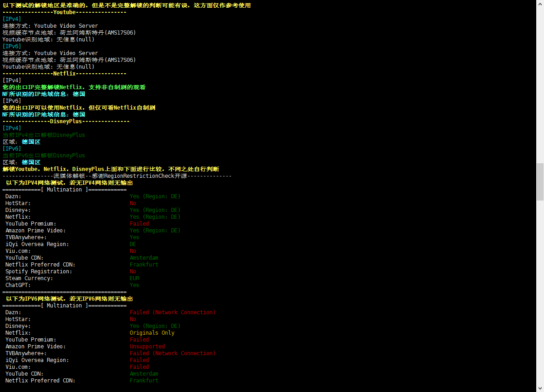The width and height of the screenshot is (544, 392).
Task: Click the second Multination header for IPv6
Action: click(x=64, y=306)
